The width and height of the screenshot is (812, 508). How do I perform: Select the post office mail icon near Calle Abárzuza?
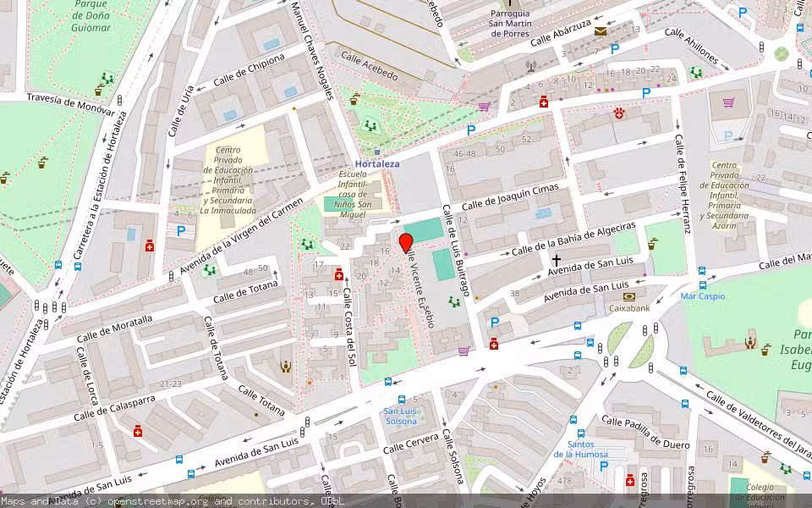tap(600, 31)
